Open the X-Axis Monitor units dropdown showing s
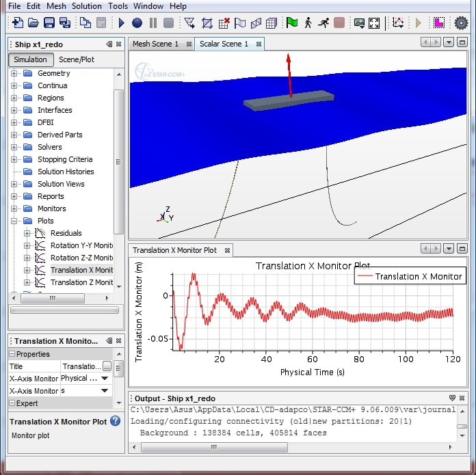 point(105,391)
